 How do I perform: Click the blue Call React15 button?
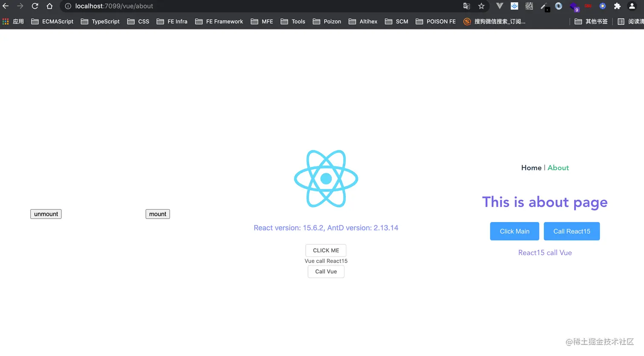(x=572, y=231)
